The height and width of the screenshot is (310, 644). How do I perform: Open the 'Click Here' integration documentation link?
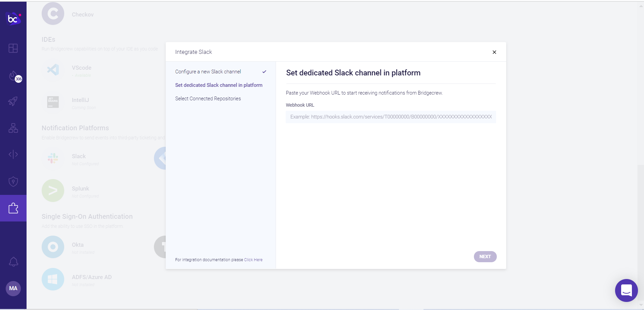click(x=253, y=260)
